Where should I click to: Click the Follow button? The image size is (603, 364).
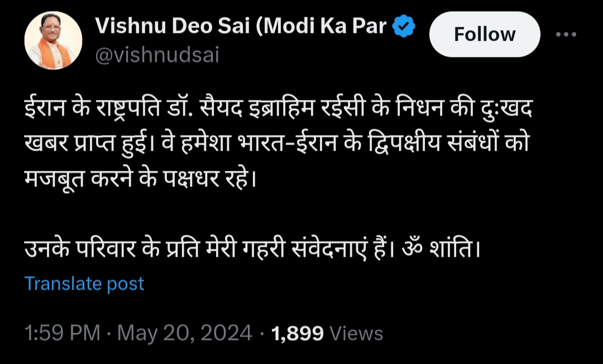coord(485,34)
